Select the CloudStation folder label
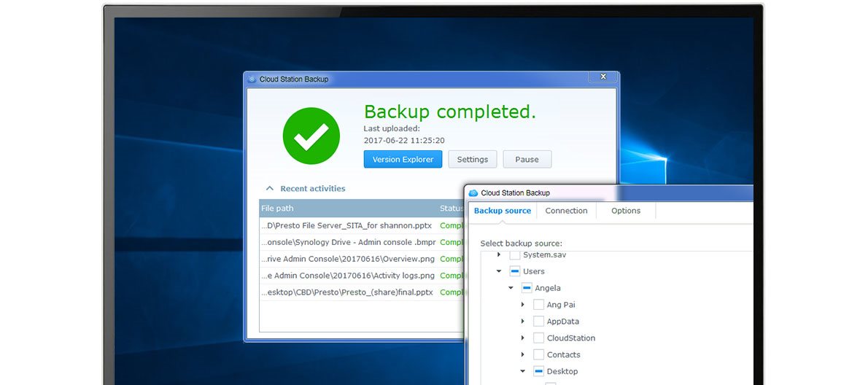 tap(571, 338)
